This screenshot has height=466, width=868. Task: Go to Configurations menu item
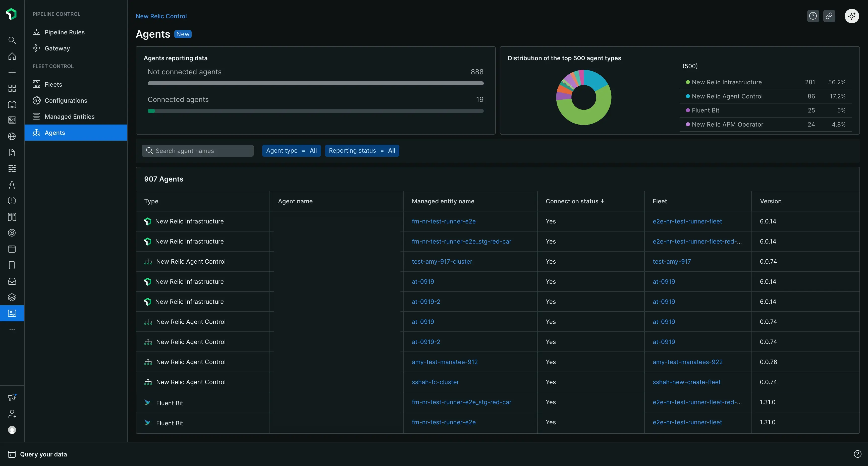66,100
